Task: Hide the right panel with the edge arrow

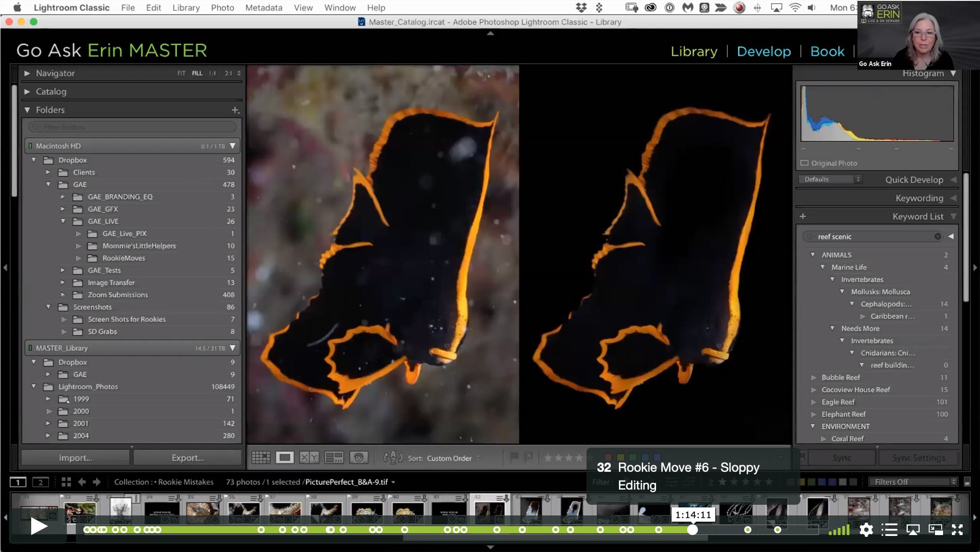Action: 975,268
